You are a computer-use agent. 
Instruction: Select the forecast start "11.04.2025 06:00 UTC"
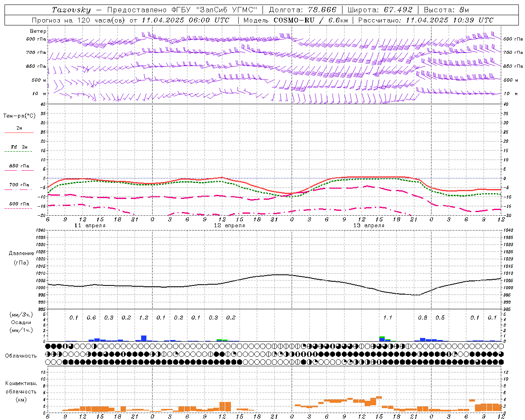[x=185, y=20]
